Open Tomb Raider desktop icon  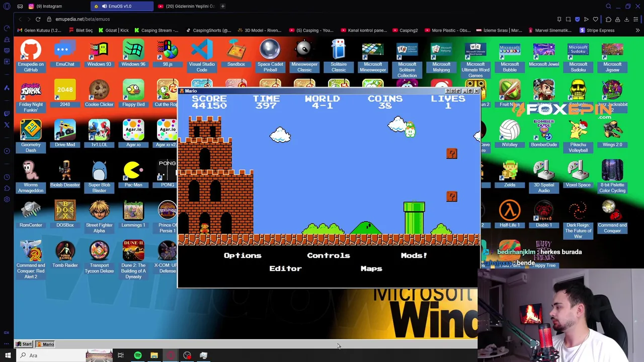(x=65, y=254)
